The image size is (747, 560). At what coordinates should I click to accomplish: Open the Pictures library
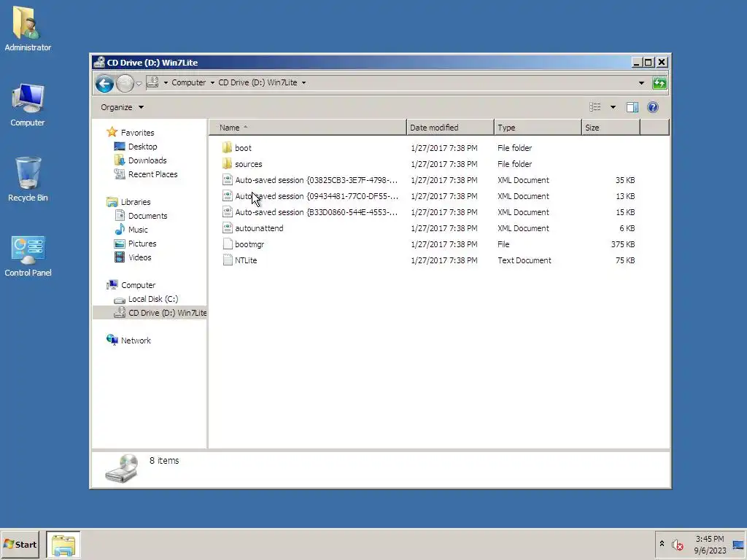click(142, 244)
